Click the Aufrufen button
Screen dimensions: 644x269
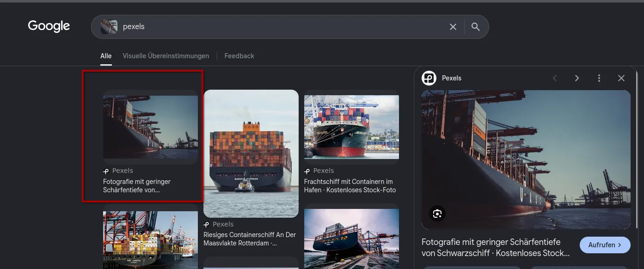click(x=605, y=245)
